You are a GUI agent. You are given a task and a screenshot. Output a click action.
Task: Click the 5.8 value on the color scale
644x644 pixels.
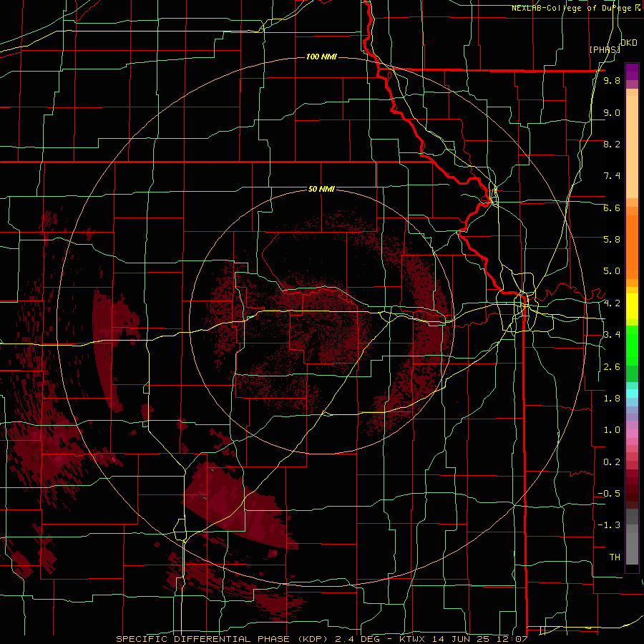612,239
